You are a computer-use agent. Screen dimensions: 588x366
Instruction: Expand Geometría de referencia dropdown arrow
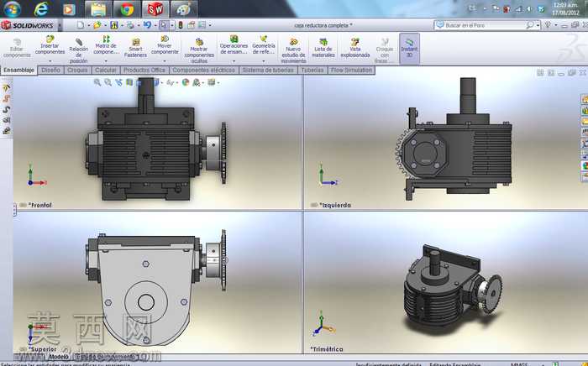[263, 60]
